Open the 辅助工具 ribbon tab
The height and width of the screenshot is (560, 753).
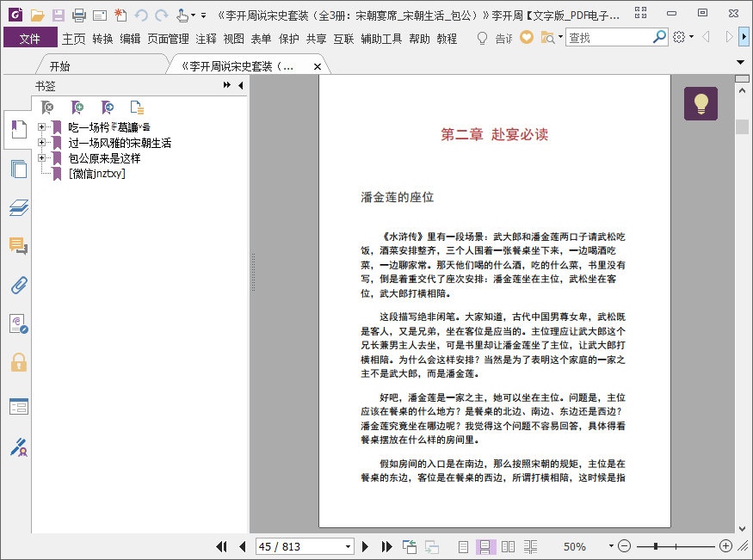[x=381, y=39]
